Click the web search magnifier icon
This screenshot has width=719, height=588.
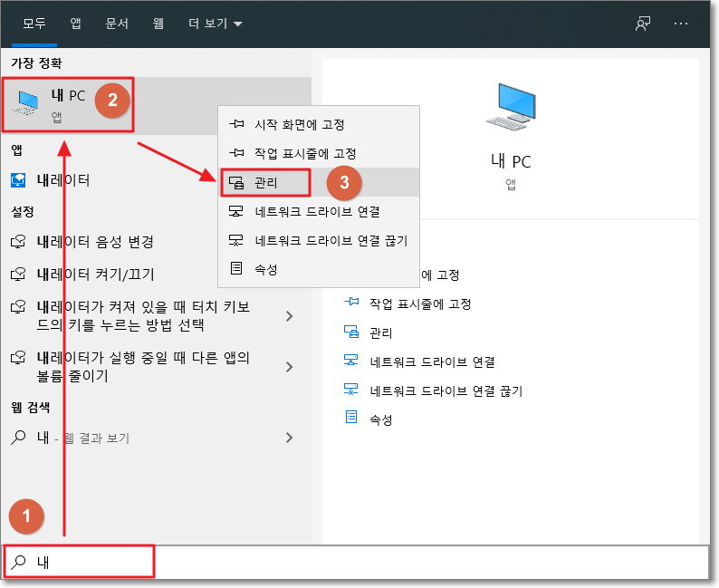coord(18,438)
